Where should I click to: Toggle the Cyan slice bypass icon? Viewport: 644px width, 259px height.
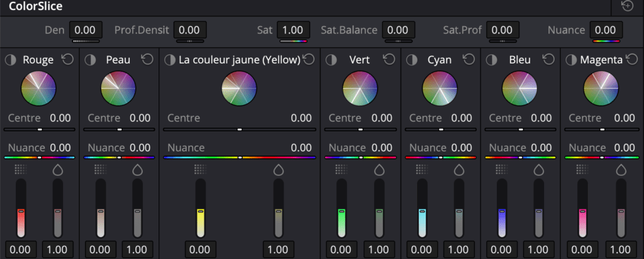click(411, 60)
